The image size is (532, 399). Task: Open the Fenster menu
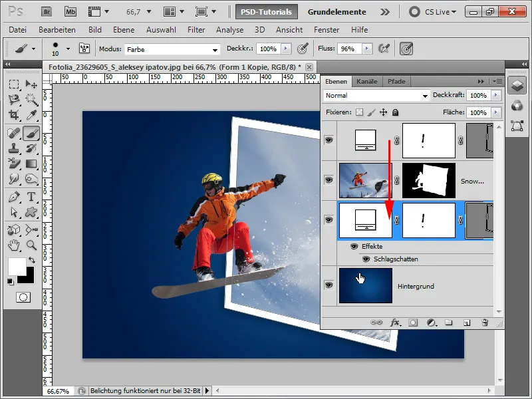coord(327,30)
